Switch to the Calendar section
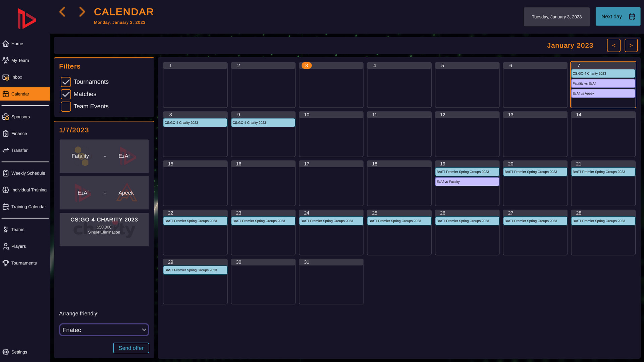Screen dimensions: 644x362 pyautogui.click(x=20, y=94)
